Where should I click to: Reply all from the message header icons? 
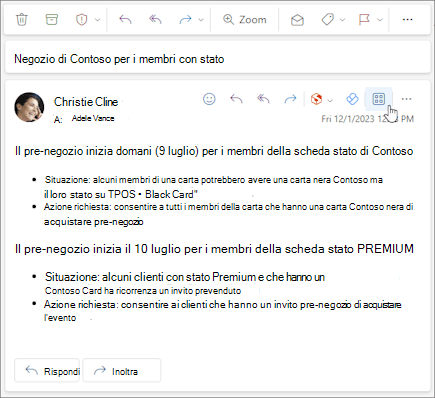tap(263, 99)
